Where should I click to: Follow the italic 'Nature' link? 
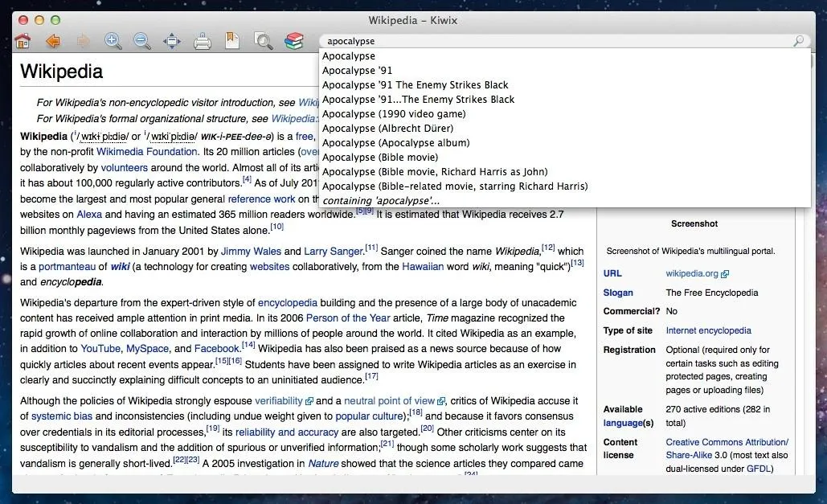323,463
